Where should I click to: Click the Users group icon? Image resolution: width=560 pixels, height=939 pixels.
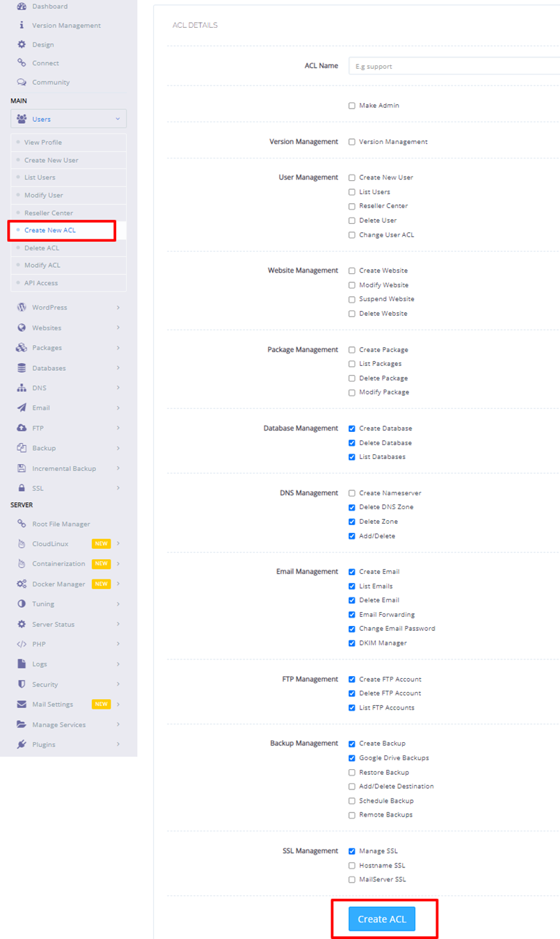point(22,119)
